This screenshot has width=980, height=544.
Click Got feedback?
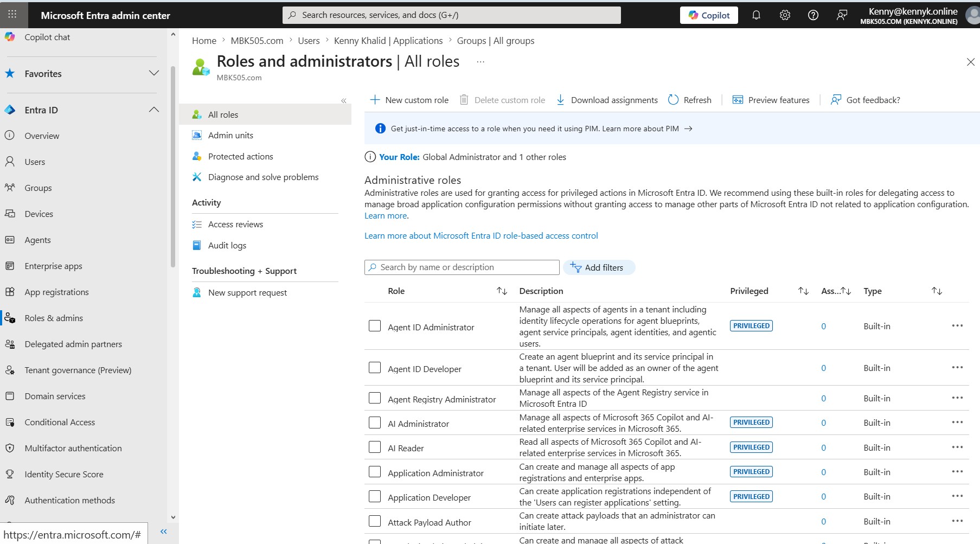[x=866, y=100]
